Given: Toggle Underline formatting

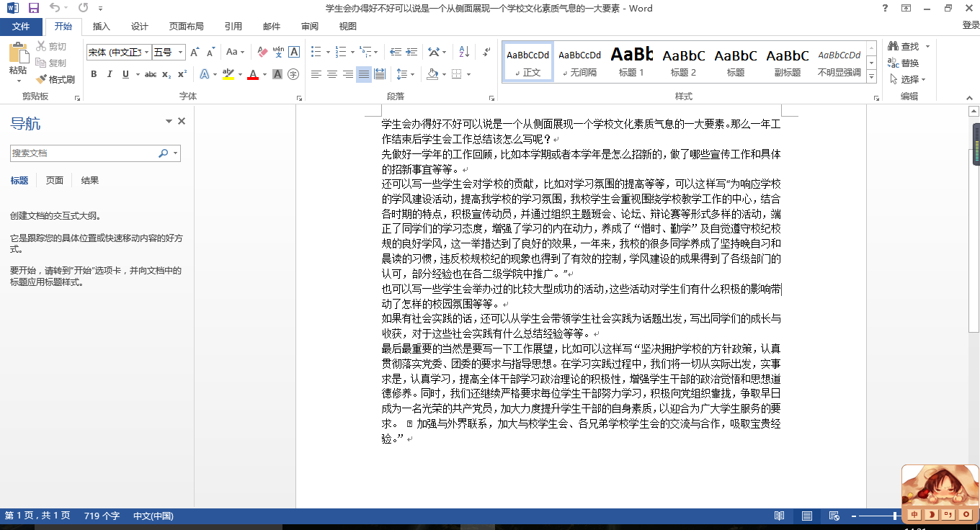Looking at the screenshot, I should tap(125, 74).
